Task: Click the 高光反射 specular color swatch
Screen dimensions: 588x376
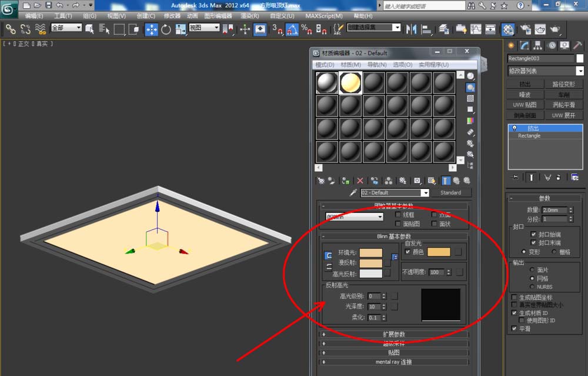Action: tap(371, 273)
